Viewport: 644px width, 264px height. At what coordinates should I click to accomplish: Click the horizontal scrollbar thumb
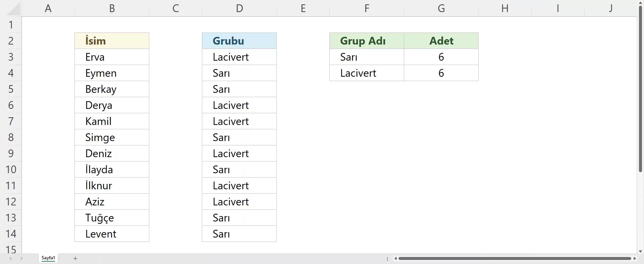[x=515, y=258]
